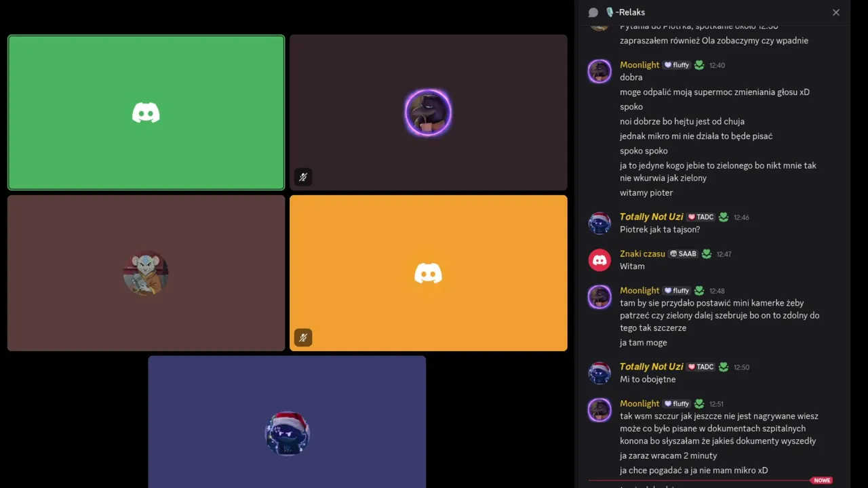
Task: Click the Discord logo in orange tile
Action: (429, 273)
